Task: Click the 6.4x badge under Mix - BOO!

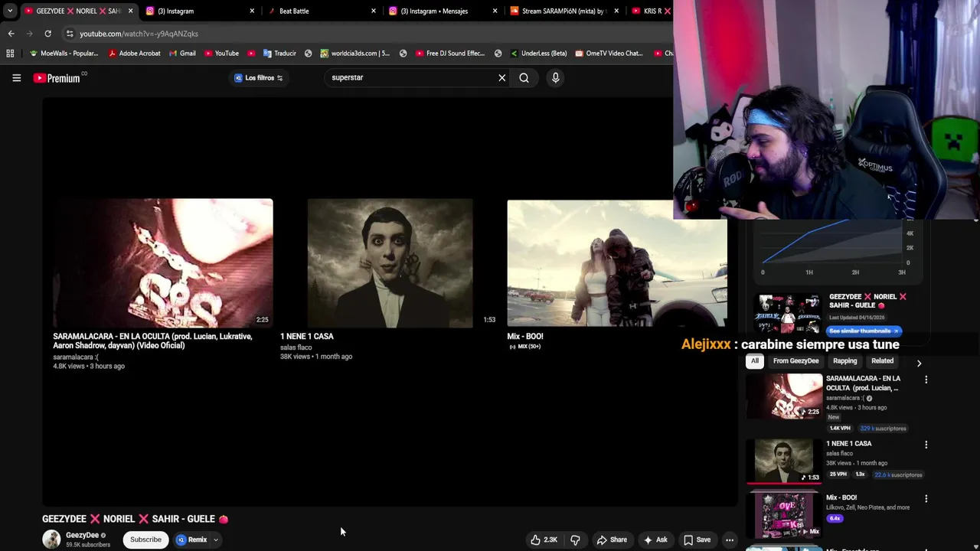Action: point(835,518)
